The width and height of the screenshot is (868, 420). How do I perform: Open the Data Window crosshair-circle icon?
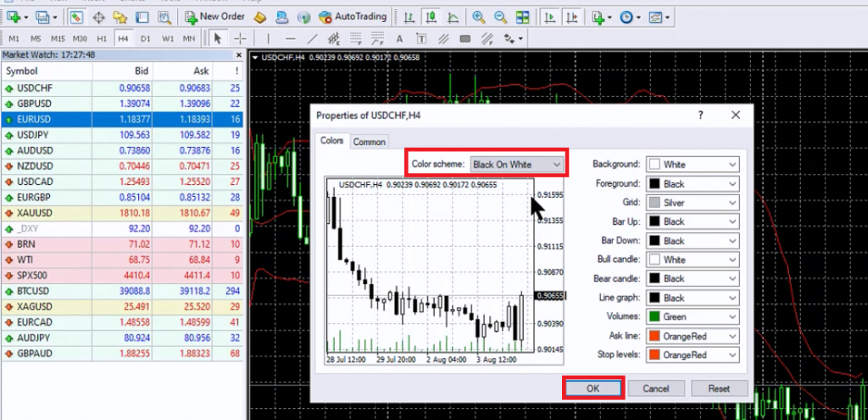point(98,17)
